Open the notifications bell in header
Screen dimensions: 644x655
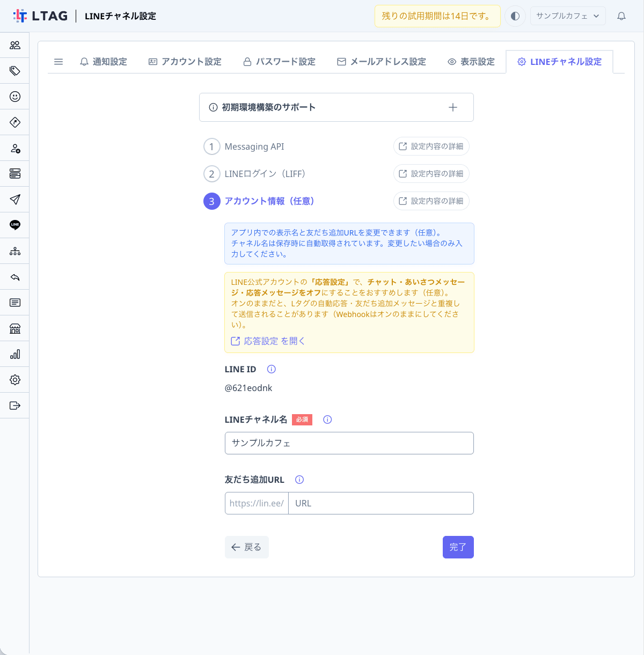point(621,16)
